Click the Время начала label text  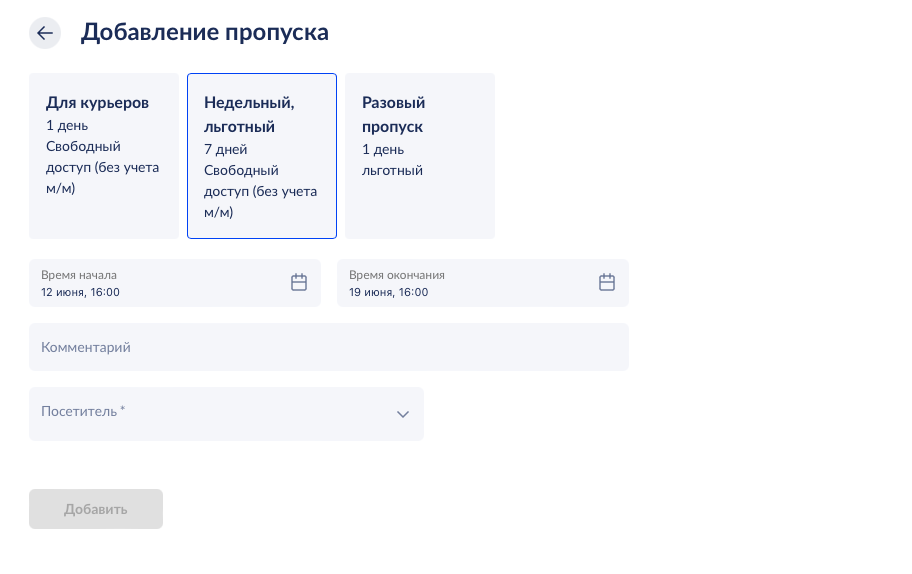pos(79,275)
